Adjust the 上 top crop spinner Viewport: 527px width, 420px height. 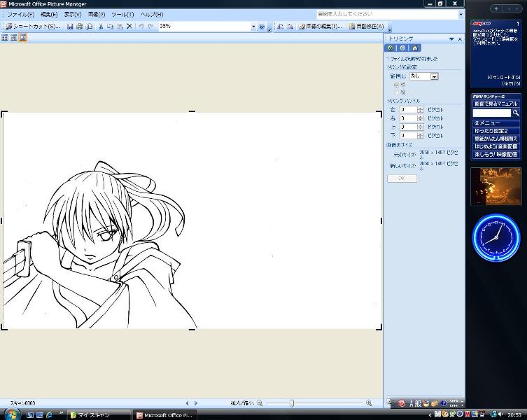tap(420, 127)
